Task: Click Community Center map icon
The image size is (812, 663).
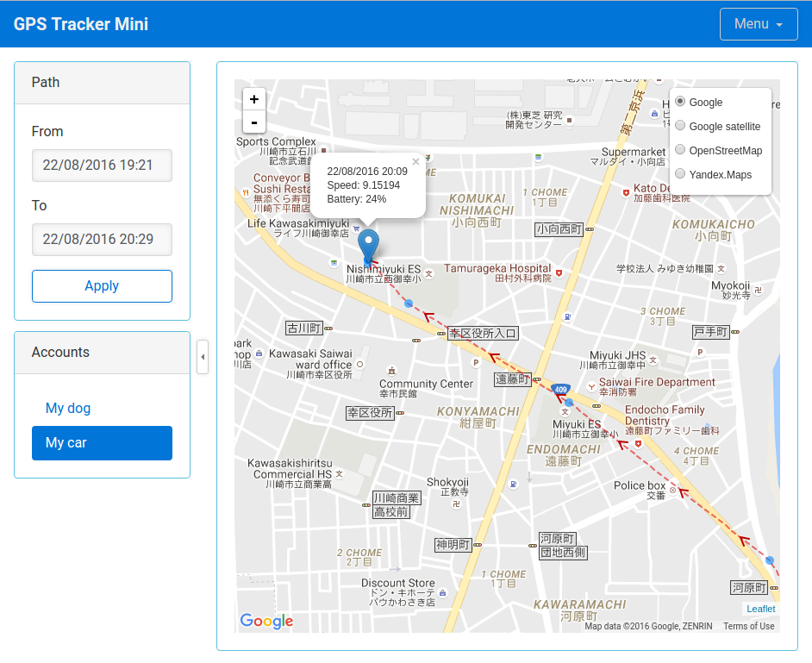Action: [391, 371]
